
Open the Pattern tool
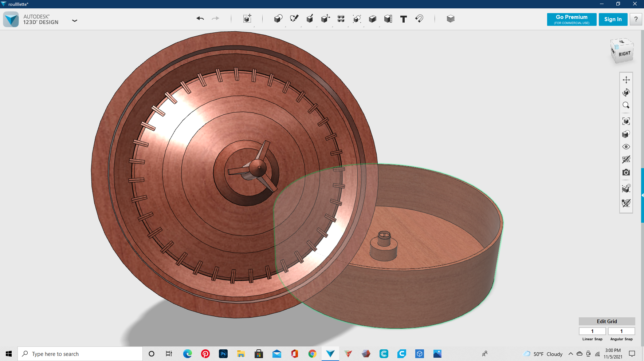coord(341,19)
